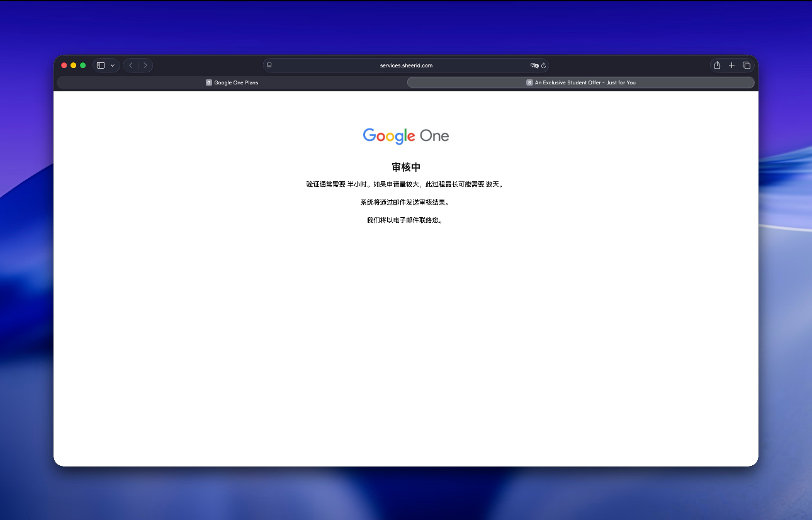Show the tab overview grid
This screenshot has height=520, width=812.
point(747,65)
